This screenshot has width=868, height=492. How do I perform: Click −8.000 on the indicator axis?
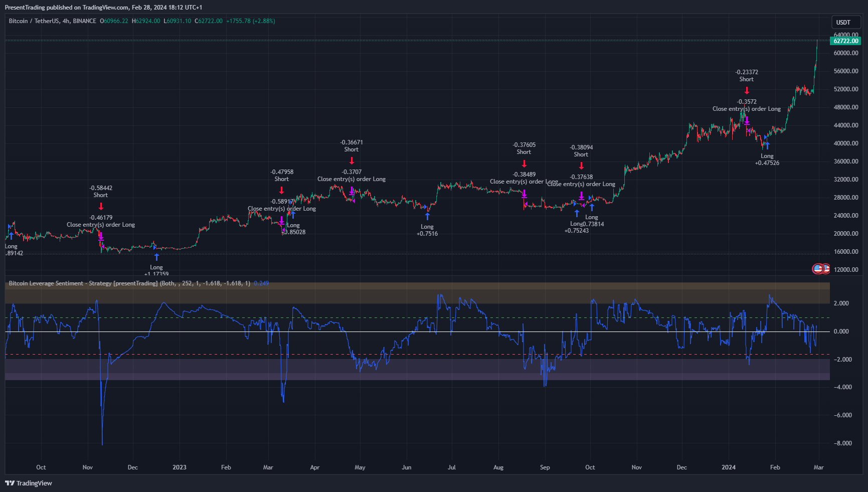842,443
